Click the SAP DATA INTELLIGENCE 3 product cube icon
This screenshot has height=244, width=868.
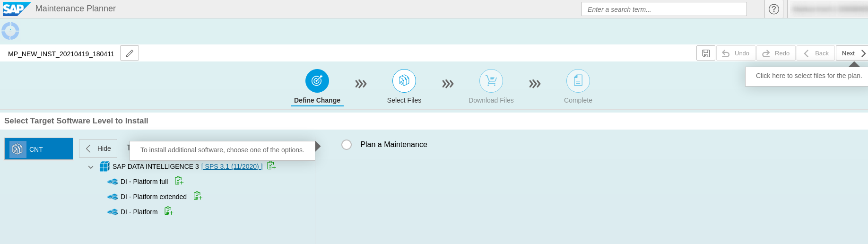104,166
